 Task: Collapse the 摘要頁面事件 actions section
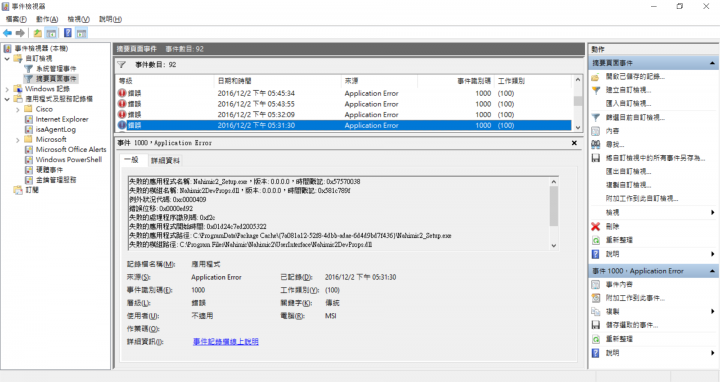712,63
